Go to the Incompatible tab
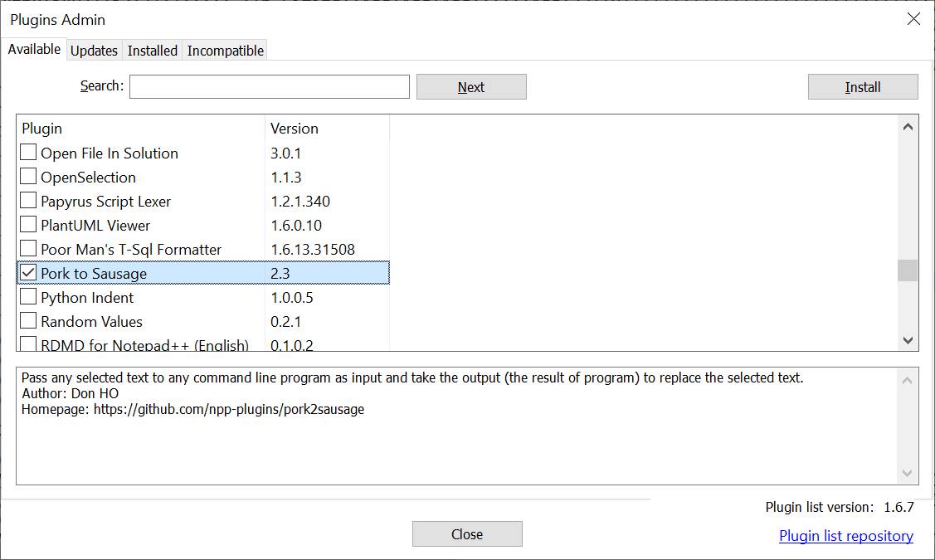This screenshot has height=560, width=935. click(x=225, y=51)
